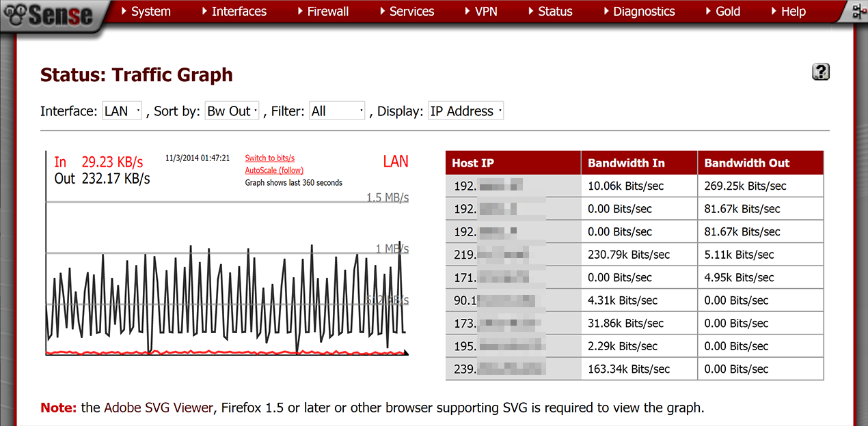
Task: Click the question mark help icon
Action: (x=821, y=72)
